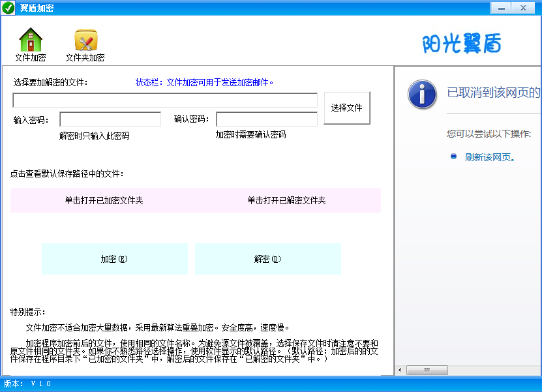
Task: Click the blue info icon in right panel
Action: click(x=422, y=95)
